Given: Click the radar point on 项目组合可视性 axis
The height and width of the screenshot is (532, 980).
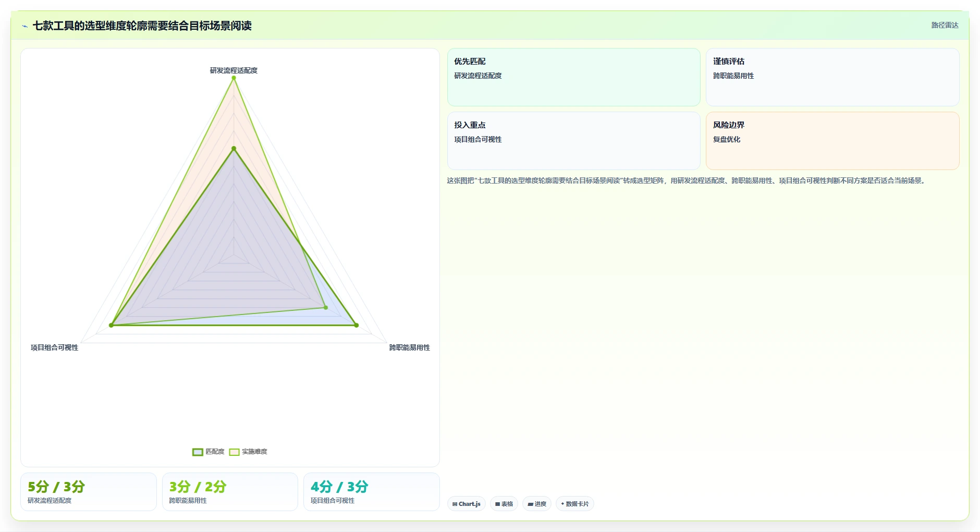Looking at the screenshot, I should coord(111,325).
